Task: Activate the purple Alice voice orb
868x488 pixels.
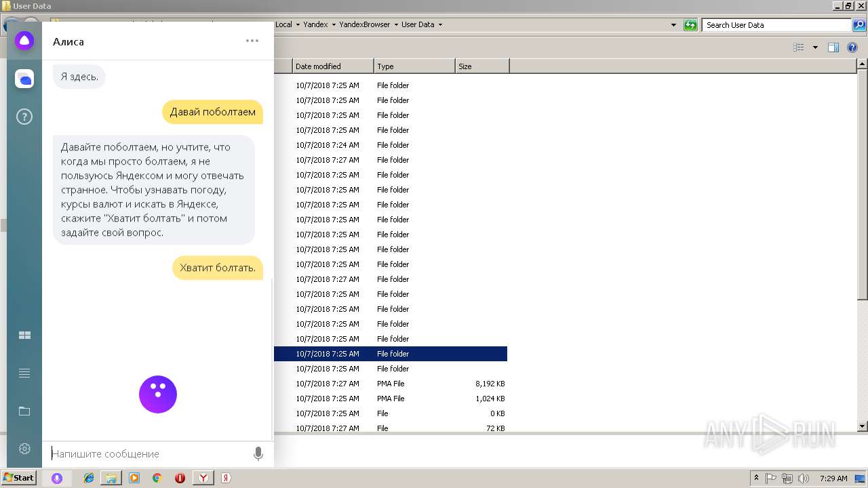Action: pos(158,394)
